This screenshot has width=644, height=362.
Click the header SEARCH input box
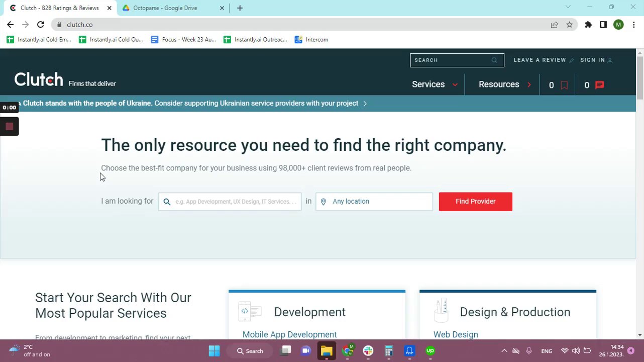[x=457, y=60]
